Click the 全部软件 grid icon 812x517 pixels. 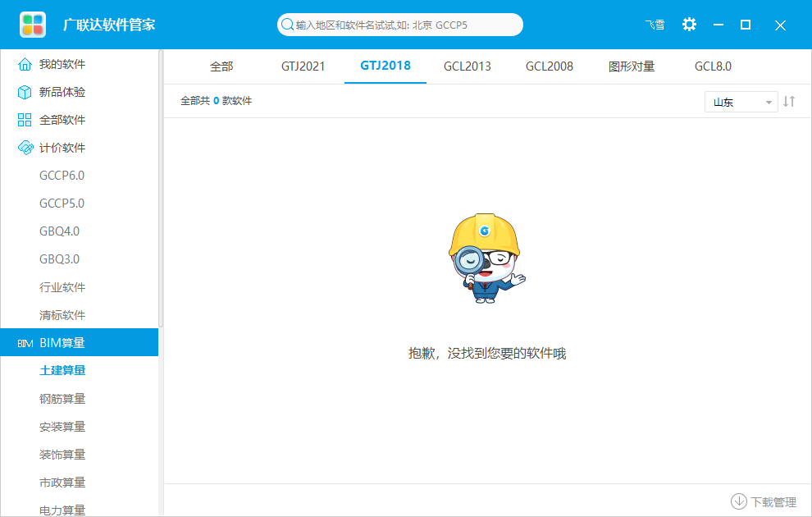point(25,120)
